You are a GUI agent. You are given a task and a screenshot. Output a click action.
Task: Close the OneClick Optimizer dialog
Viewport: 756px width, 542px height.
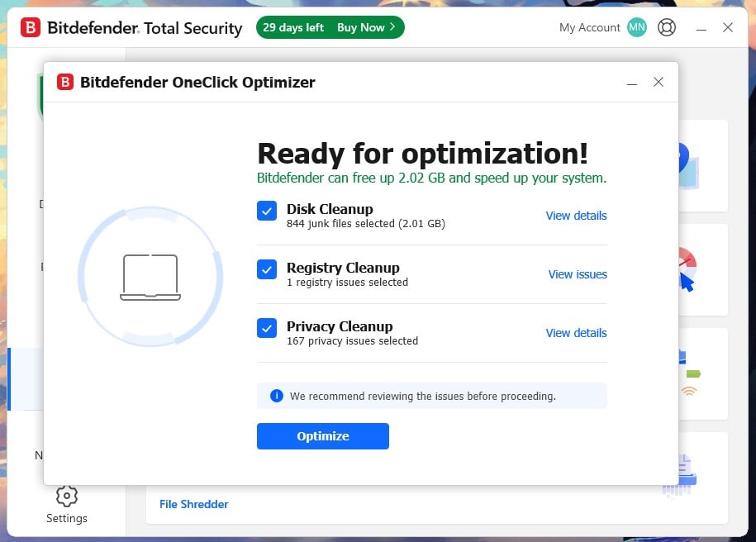click(x=659, y=82)
